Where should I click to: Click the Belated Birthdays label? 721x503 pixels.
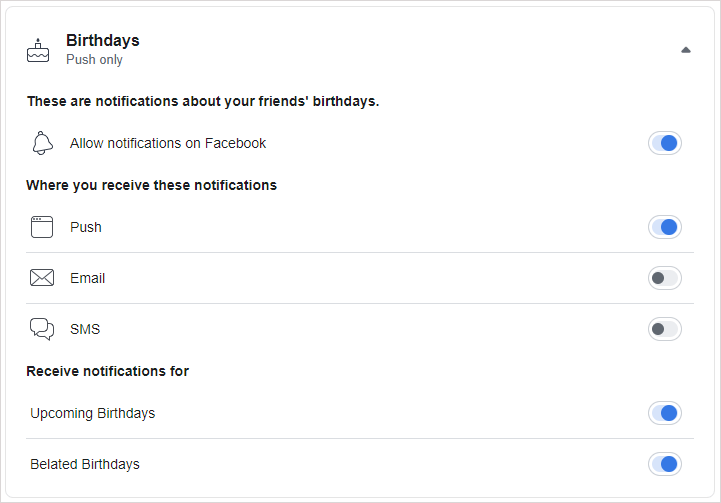pos(85,464)
